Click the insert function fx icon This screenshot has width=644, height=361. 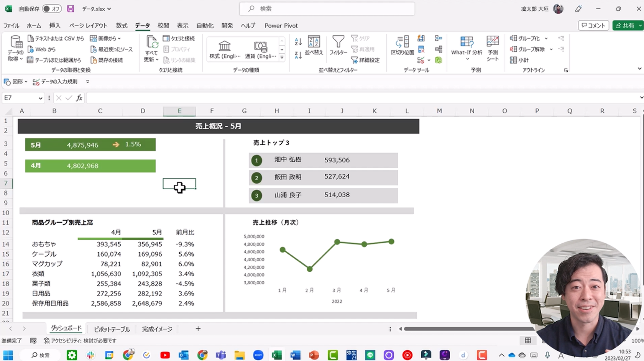(x=79, y=98)
